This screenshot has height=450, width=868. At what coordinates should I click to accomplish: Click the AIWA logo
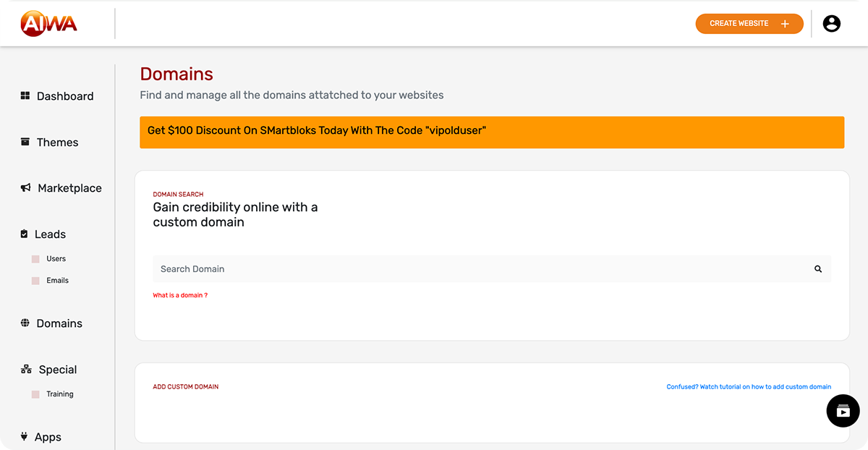[48, 24]
